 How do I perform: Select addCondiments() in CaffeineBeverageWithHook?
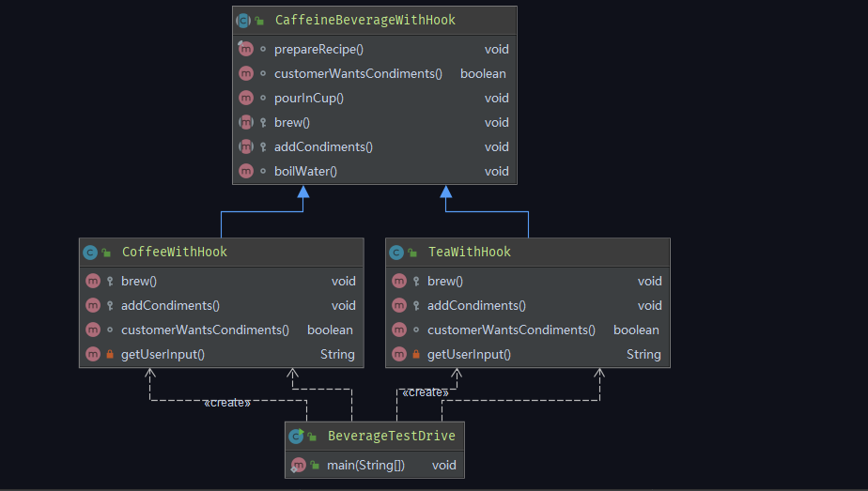coord(323,146)
